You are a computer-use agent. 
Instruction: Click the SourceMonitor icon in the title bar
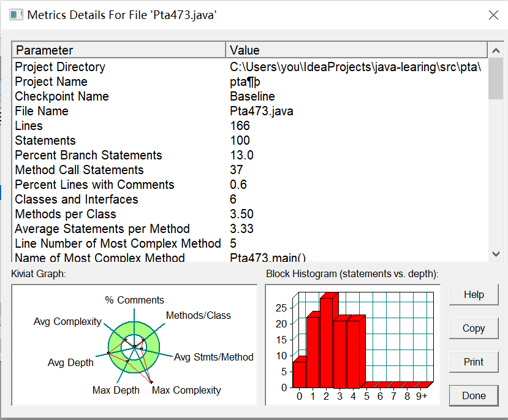(16, 15)
